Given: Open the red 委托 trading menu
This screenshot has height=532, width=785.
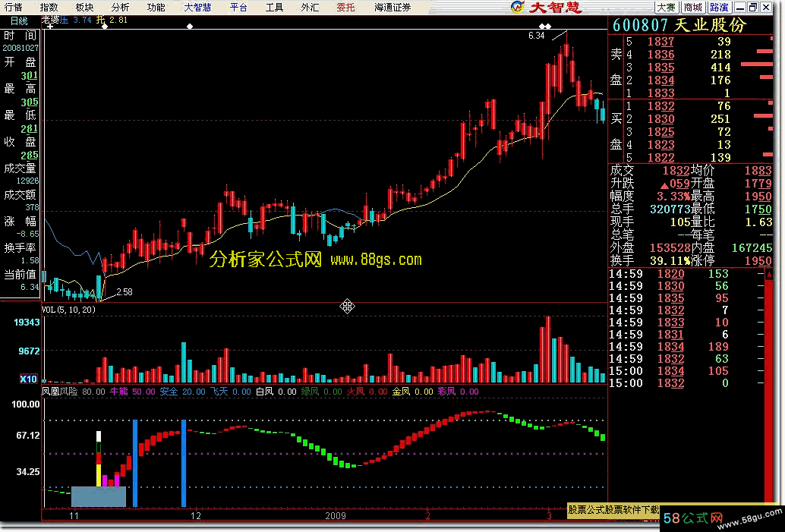Looking at the screenshot, I should [345, 7].
